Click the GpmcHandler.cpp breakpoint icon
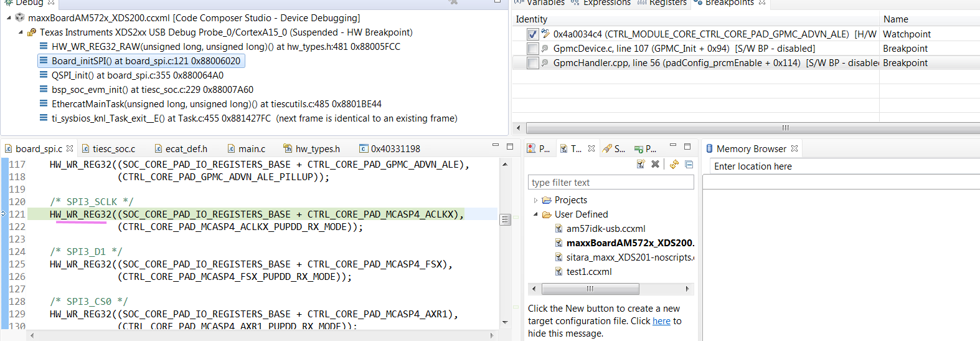Image resolution: width=980 pixels, height=341 pixels. (x=545, y=62)
